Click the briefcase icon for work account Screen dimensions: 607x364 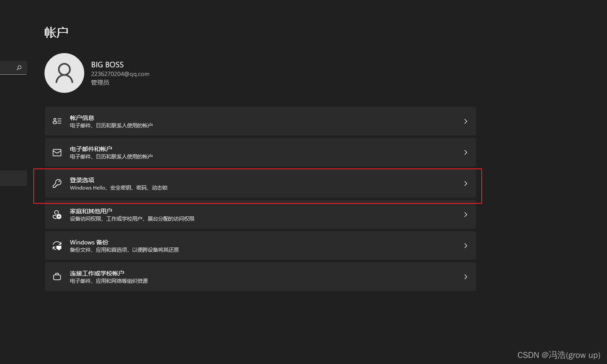[x=57, y=277]
